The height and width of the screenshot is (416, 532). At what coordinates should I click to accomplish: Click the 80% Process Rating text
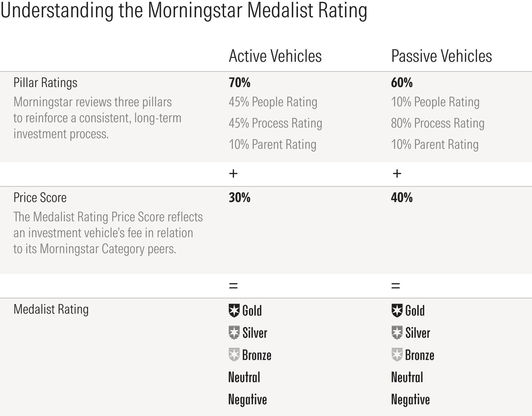tap(438, 123)
